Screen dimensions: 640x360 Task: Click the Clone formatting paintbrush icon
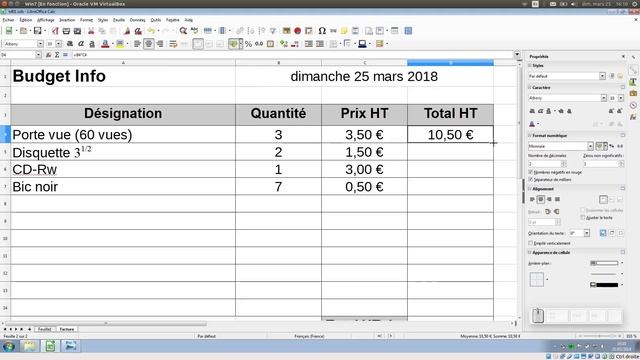(x=127, y=31)
